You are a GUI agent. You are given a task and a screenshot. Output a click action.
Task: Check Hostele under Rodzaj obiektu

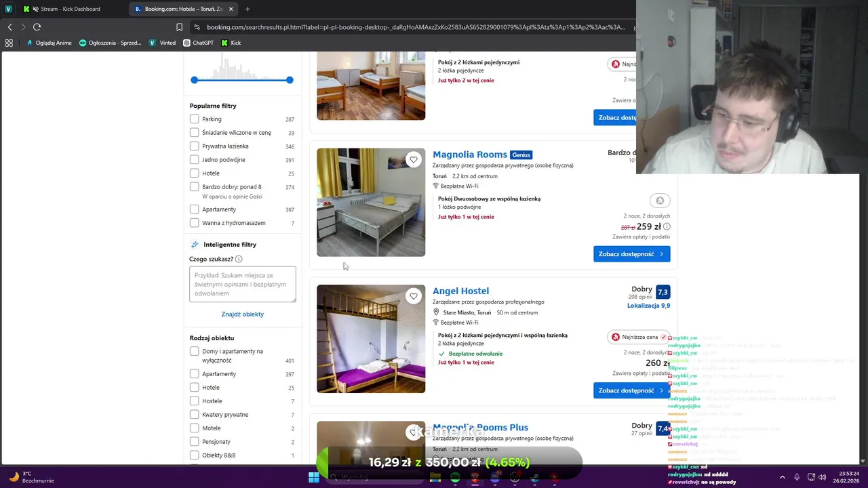point(195,401)
